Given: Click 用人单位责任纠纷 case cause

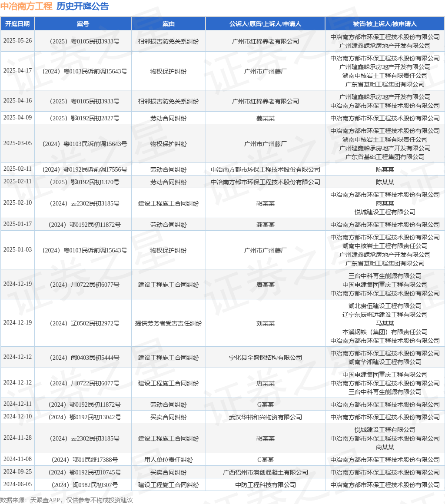Looking at the screenshot, I should tap(169, 460).
